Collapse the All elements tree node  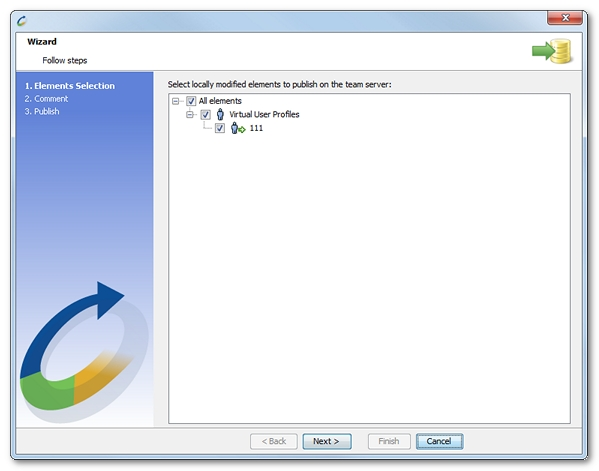tap(175, 101)
